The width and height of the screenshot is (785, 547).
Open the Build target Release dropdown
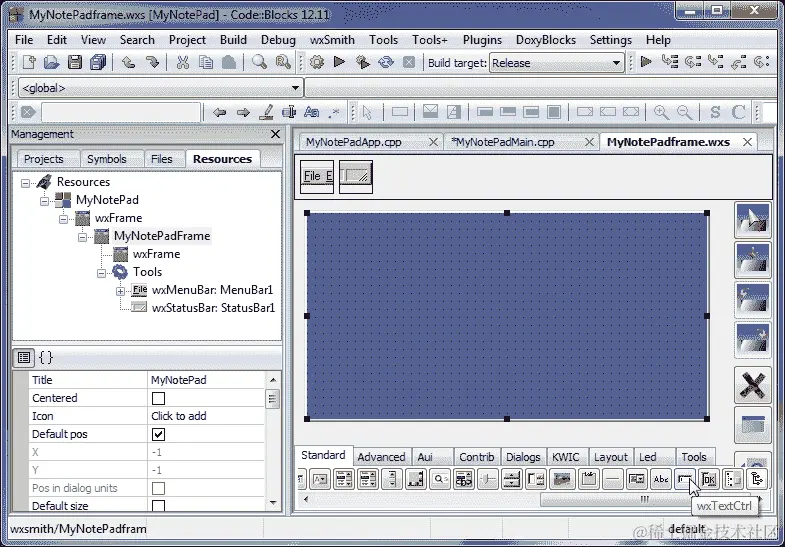pos(557,63)
